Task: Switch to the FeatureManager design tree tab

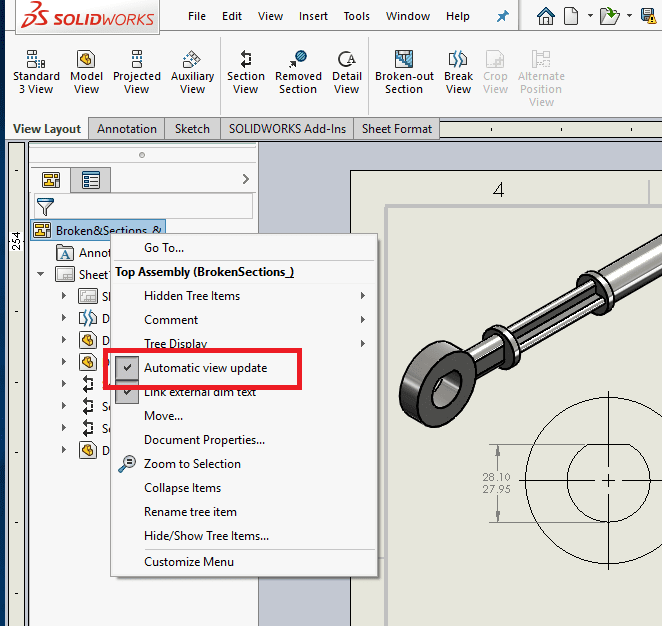Action: click(51, 180)
